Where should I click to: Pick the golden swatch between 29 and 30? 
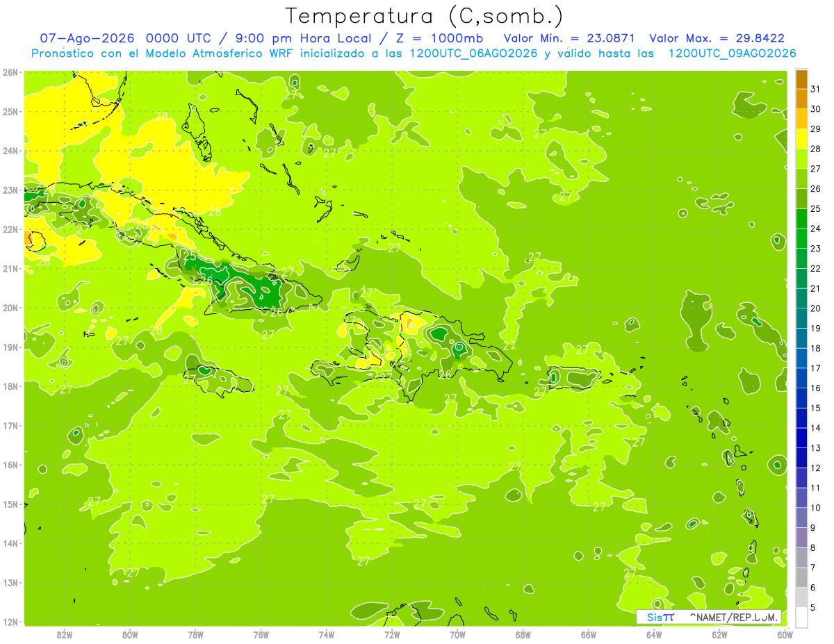(801, 119)
